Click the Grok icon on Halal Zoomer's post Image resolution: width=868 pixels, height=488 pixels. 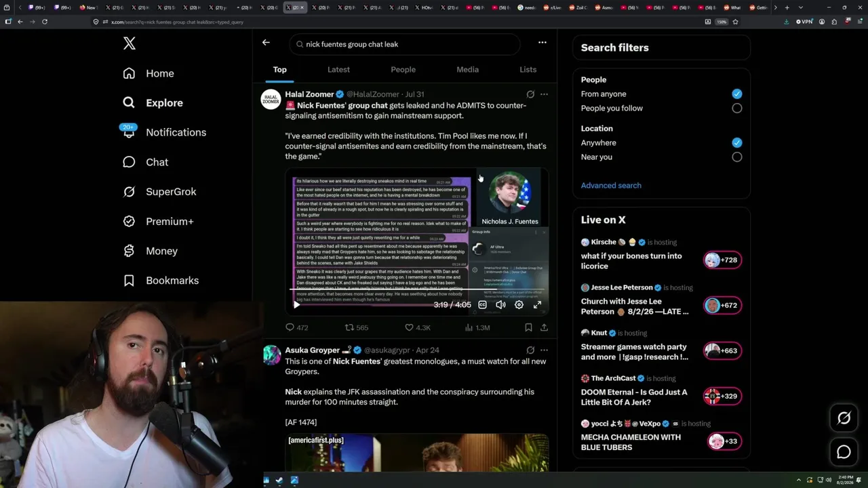tap(530, 94)
